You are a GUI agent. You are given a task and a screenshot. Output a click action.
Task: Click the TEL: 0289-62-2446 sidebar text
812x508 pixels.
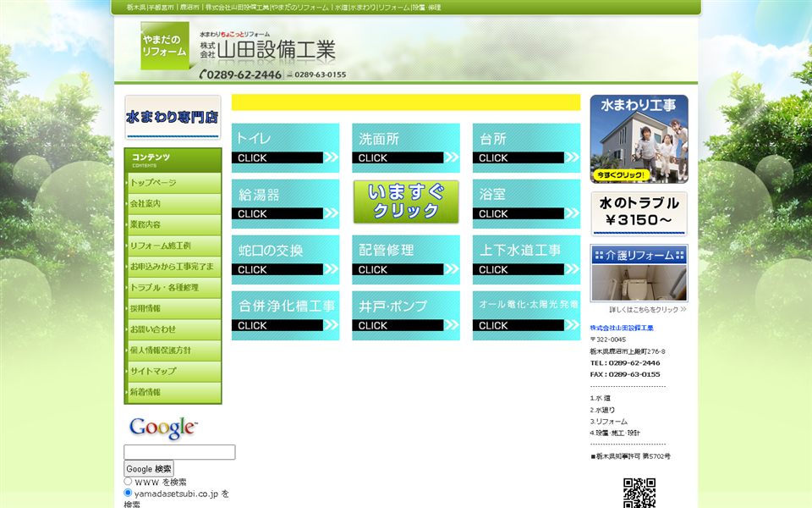625,363
